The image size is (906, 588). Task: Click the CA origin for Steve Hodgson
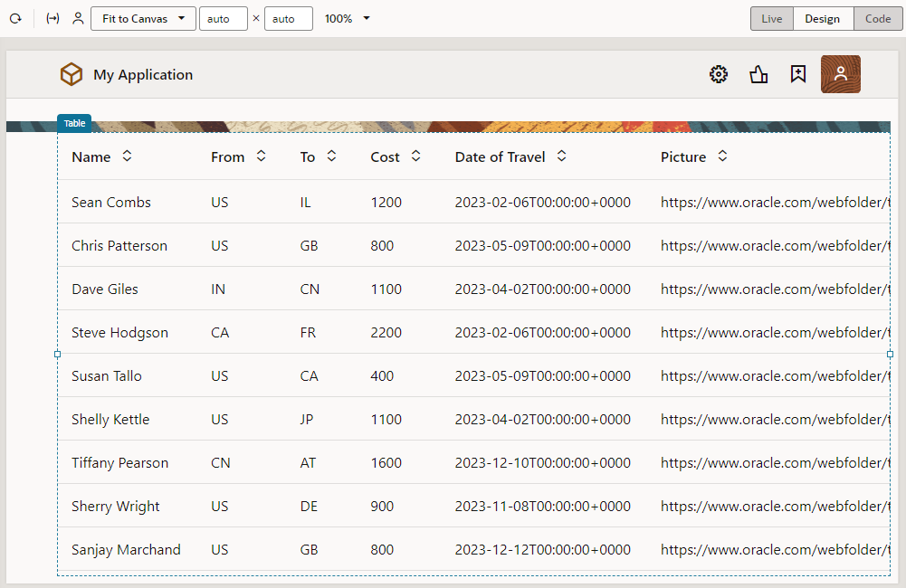(x=220, y=333)
